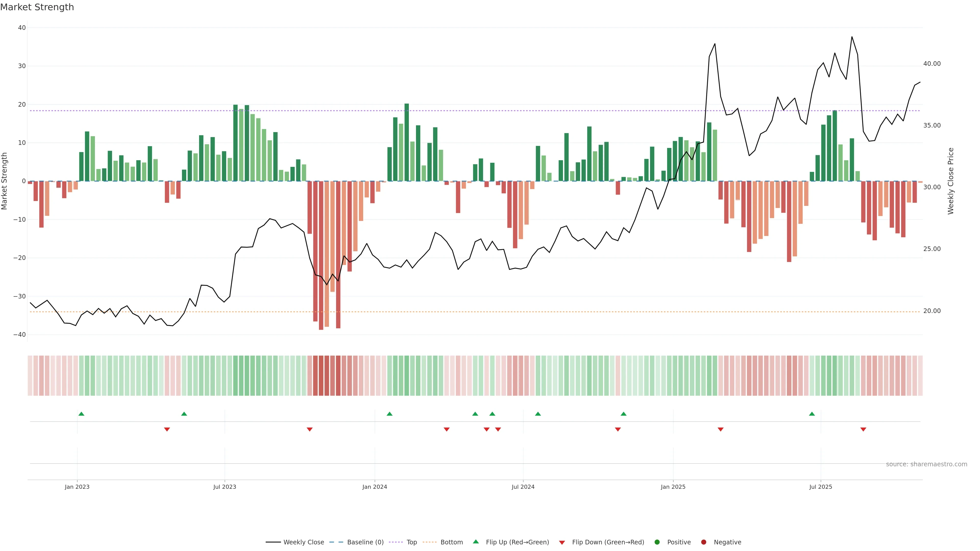Image resolution: width=980 pixels, height=551 pixels.
Task: Click Flip Up marker just after Jan 2024
Action: (x=389, y=414)
